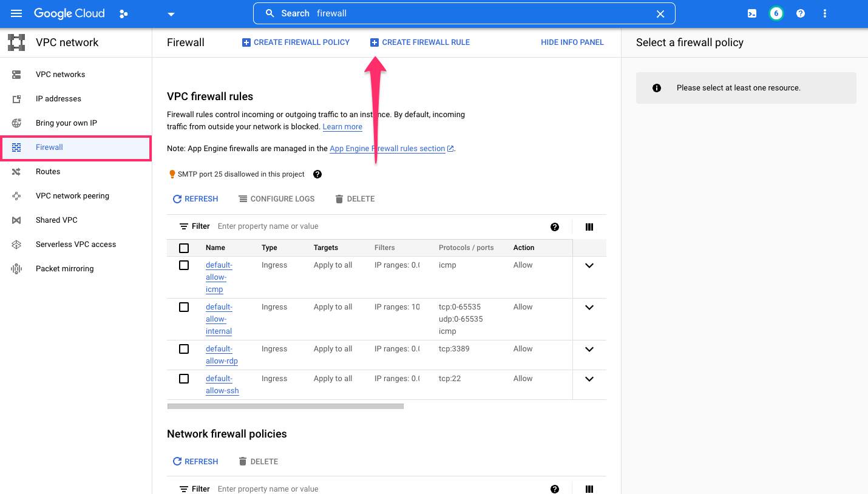
Task: Open Configure Logs for firewall rules
Action: click(x=277, y=198)
